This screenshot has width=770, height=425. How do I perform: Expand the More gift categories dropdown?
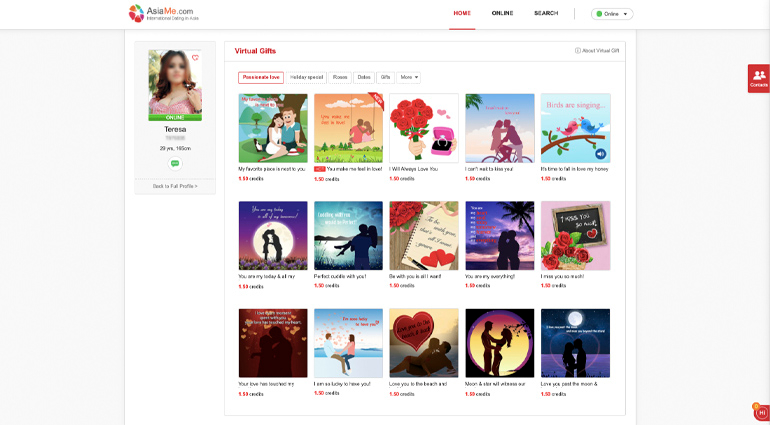point(409,77)
